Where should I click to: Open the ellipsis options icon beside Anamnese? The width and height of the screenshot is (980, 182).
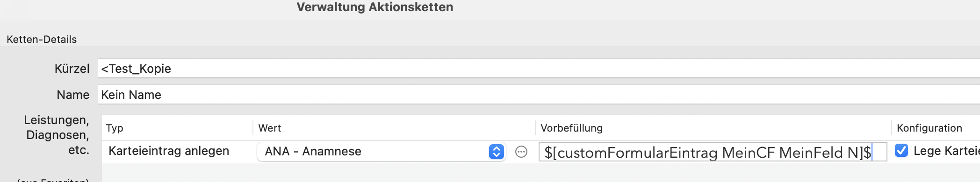521,152
